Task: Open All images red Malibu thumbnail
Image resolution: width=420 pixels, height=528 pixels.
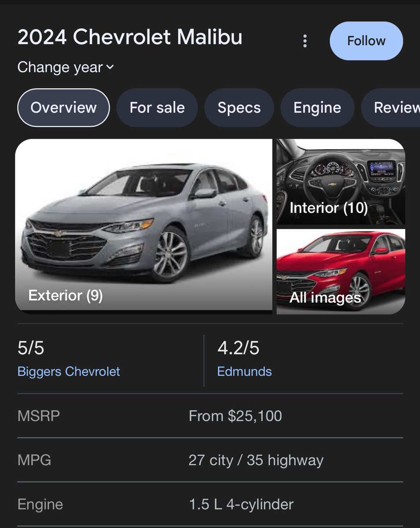Action: click(341, 271)
